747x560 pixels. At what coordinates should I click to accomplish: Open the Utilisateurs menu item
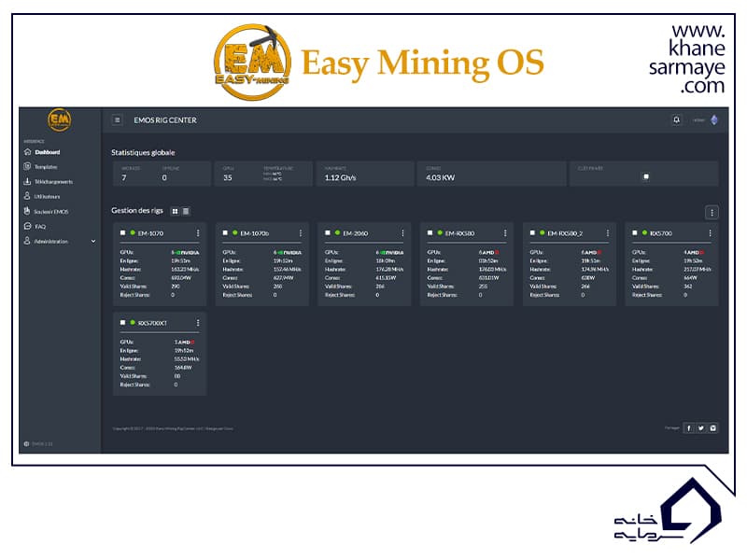[x=48, y=197]
